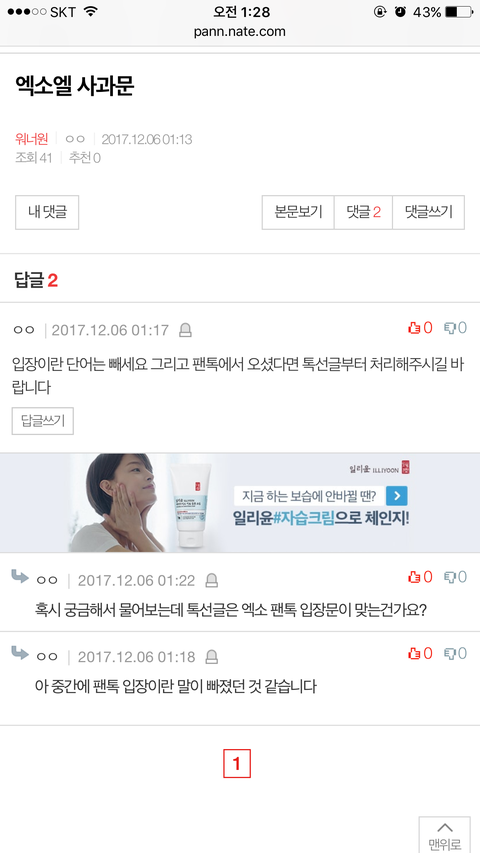Open 댓글쓰기 to write comment
Viewport: 480px width, 853px height.
tap(428, 212)
